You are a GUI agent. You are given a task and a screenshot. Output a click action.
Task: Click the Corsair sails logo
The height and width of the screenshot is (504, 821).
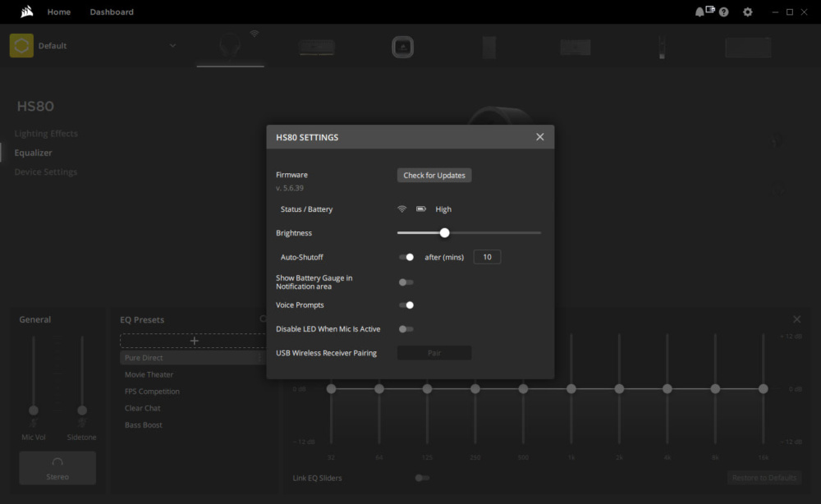click(x=27, y=11)
